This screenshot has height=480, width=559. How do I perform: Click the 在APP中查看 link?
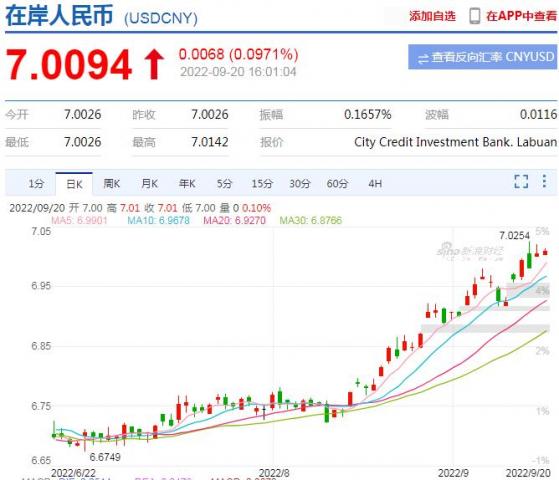coord(521,16)
